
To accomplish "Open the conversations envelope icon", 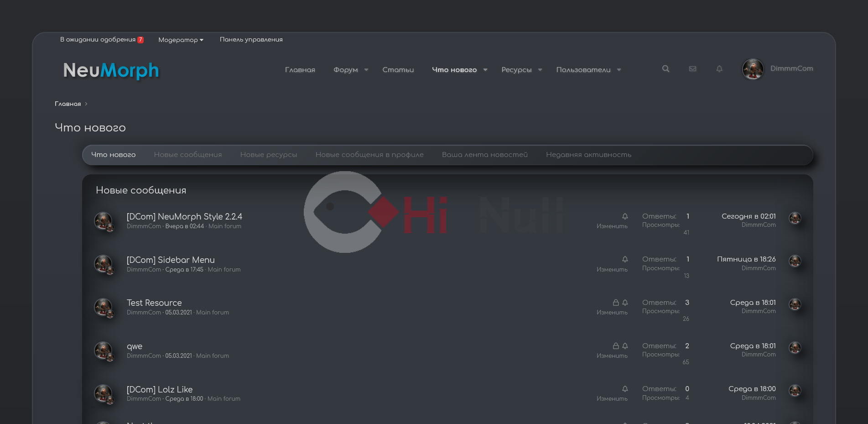I will [692, 69].
